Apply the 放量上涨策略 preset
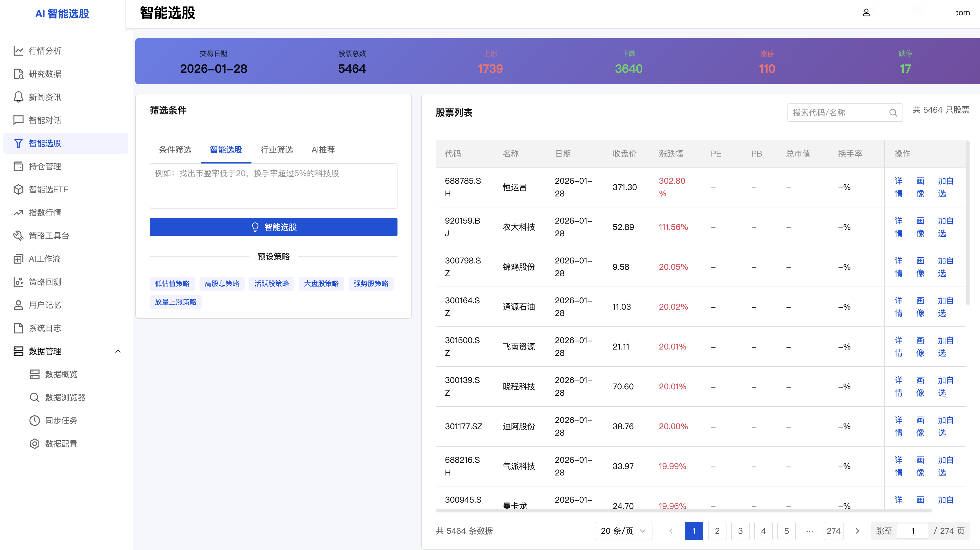980x550 pixels. [x=175, y=302]
